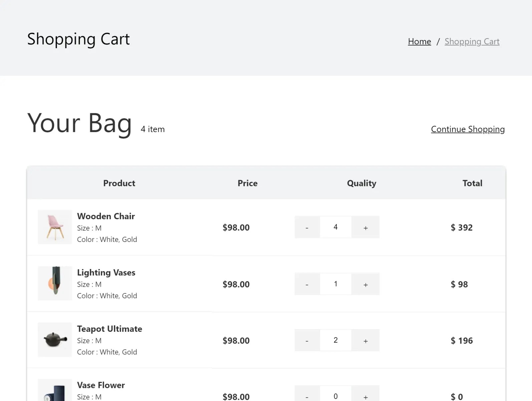The height and width of the screenshot is (401, 532).
Task: Select the $ 98 total for Lighting Vases
Action: pyautogui.click(x=459, y=284)
